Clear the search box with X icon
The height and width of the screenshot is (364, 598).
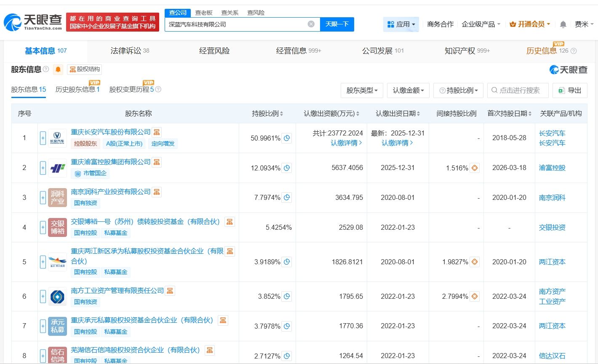click(311, 24)
